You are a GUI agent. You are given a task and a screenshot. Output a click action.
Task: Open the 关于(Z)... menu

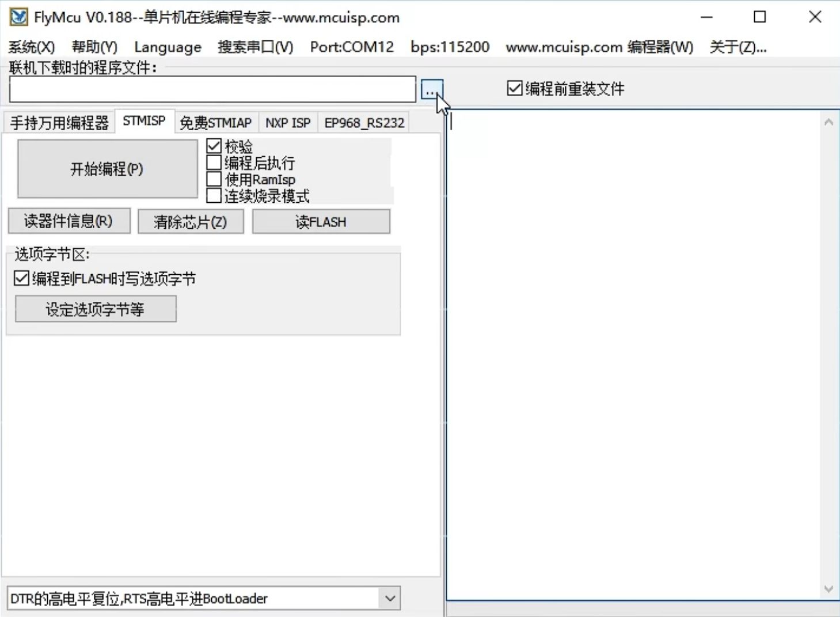738,47
